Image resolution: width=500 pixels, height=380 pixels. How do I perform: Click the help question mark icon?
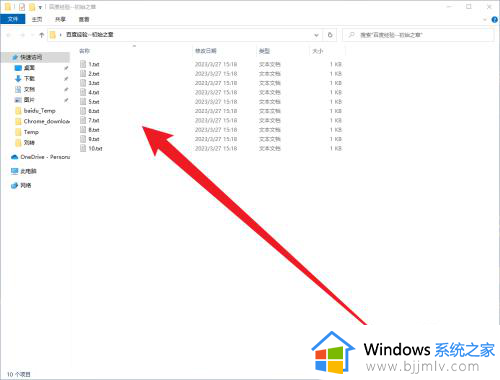[x=495, y=20]
